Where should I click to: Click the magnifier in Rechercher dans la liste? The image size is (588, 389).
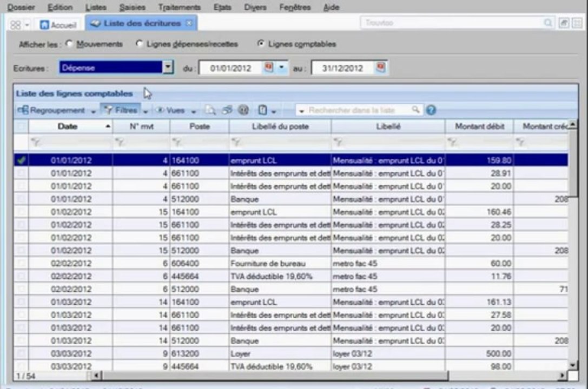(x=415, y=110)
